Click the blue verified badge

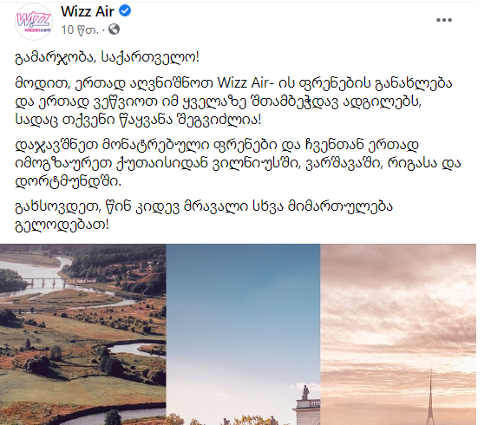[125, 11]
